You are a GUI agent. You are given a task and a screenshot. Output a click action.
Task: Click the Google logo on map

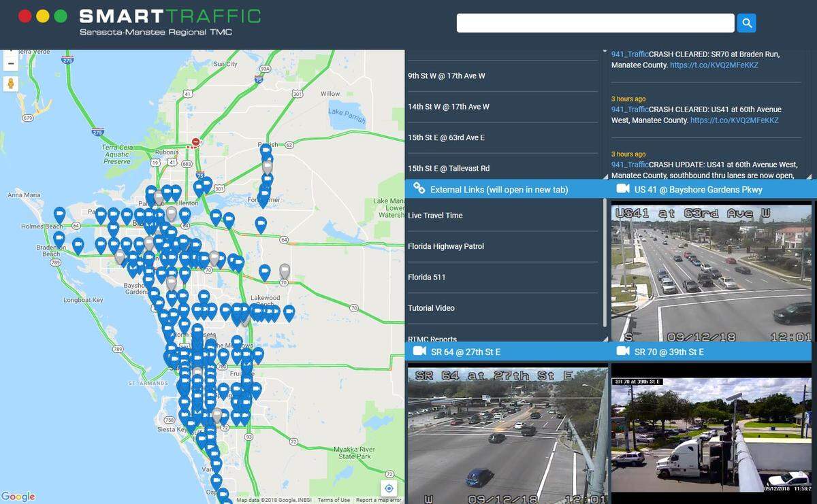coord(18,497)
